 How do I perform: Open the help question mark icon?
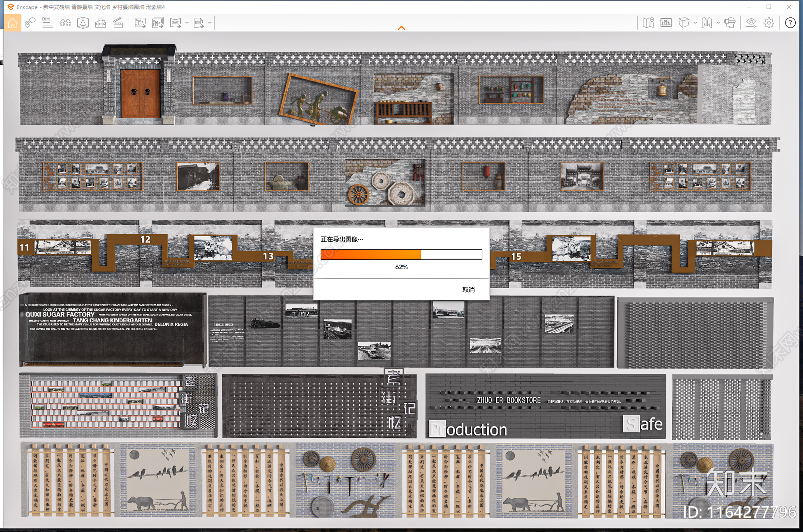coord(790,23)
